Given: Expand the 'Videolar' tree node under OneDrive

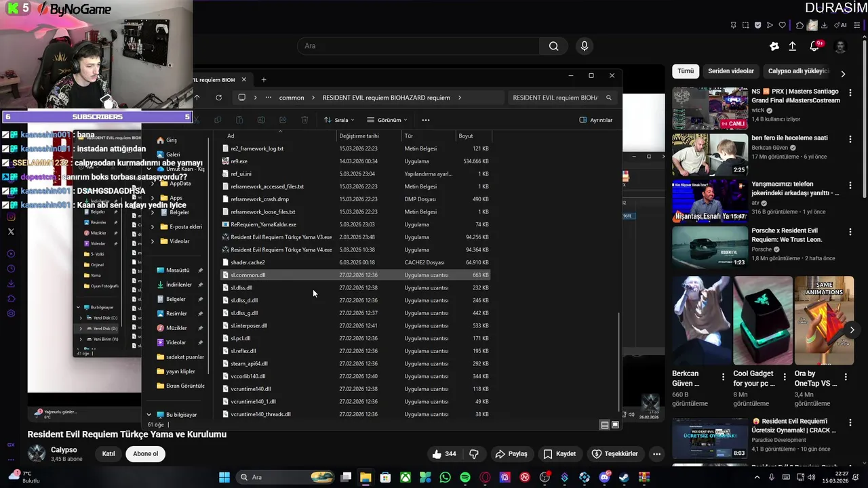Looking at the screenshot, I should (152, 241).
